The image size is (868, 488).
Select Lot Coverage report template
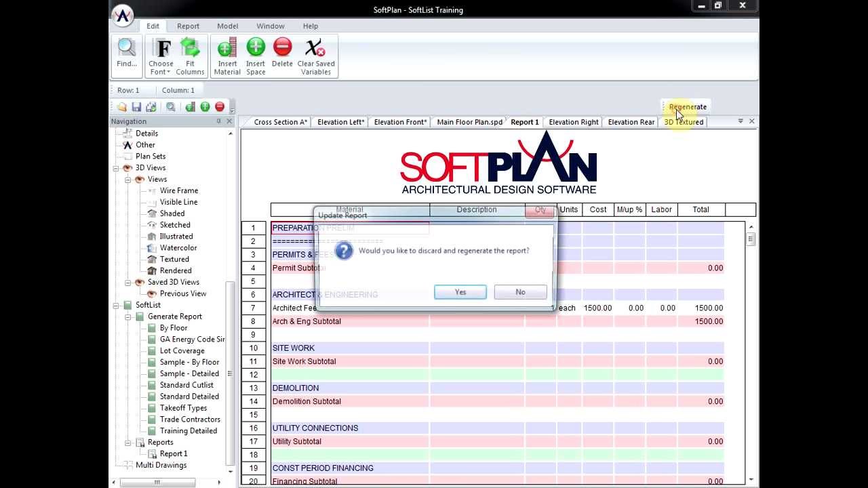click(x=182, y=351)
